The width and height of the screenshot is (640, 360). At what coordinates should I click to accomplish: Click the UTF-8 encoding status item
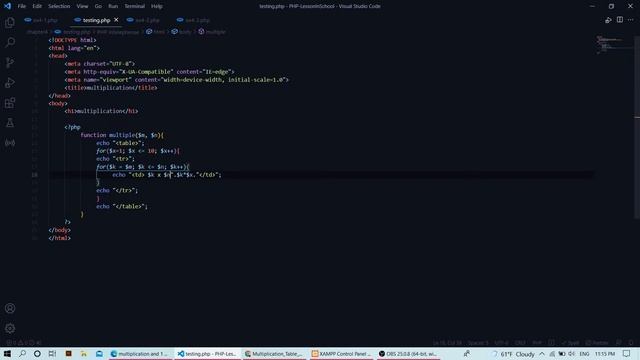click(x=502, y=342)
